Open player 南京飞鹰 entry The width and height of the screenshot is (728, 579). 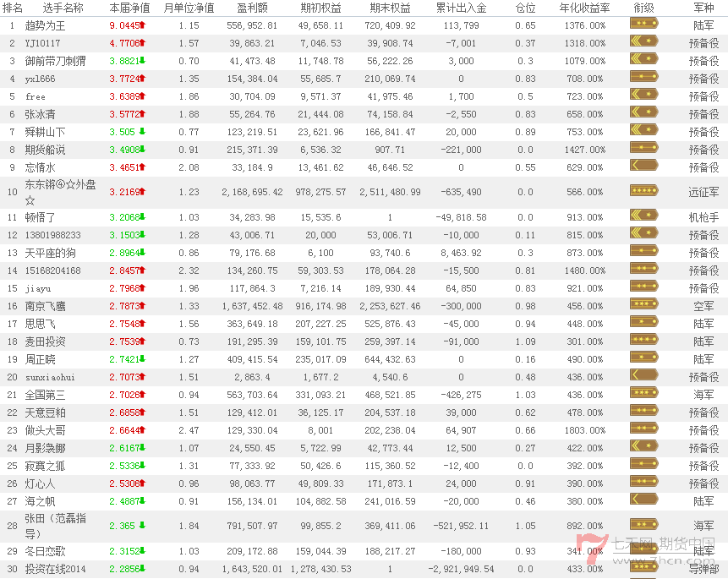(45, 306)
